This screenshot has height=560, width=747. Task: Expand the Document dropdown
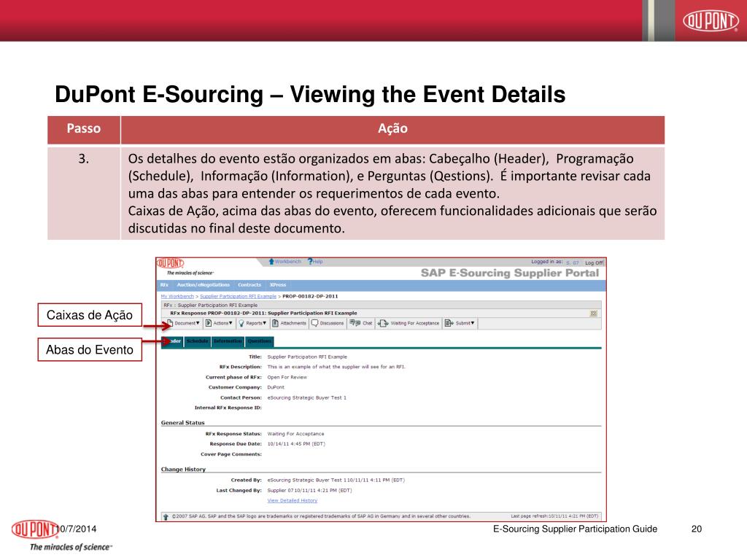coord(183,323)
